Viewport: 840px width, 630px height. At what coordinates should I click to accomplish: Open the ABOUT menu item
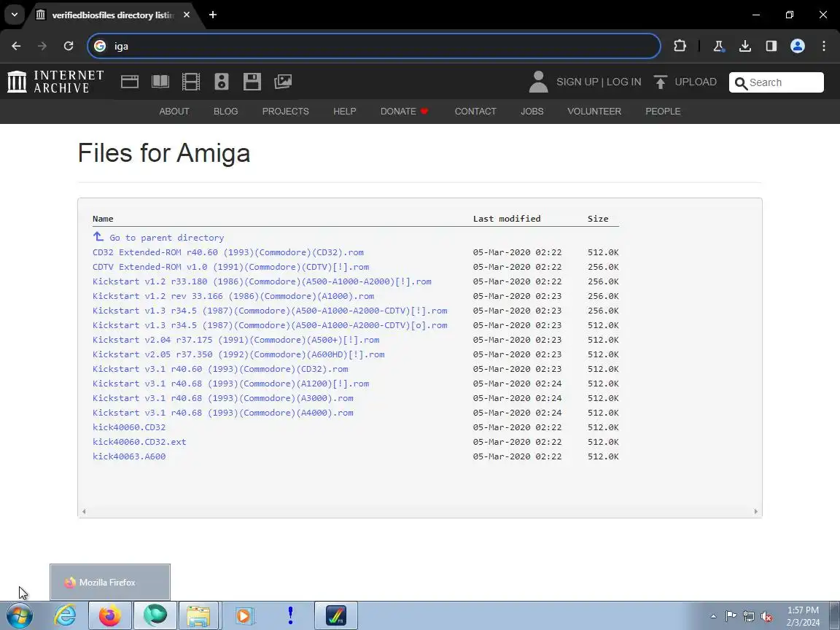coord(174,112)
